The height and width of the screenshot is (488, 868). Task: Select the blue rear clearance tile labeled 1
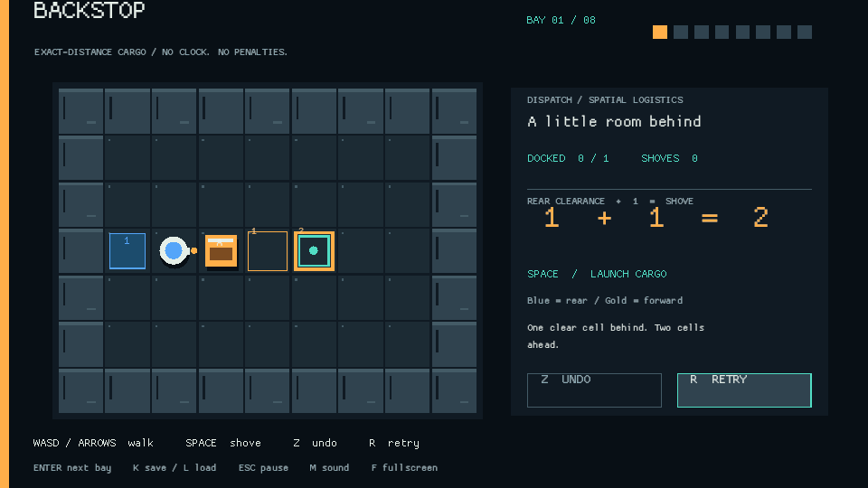point(127,250)
